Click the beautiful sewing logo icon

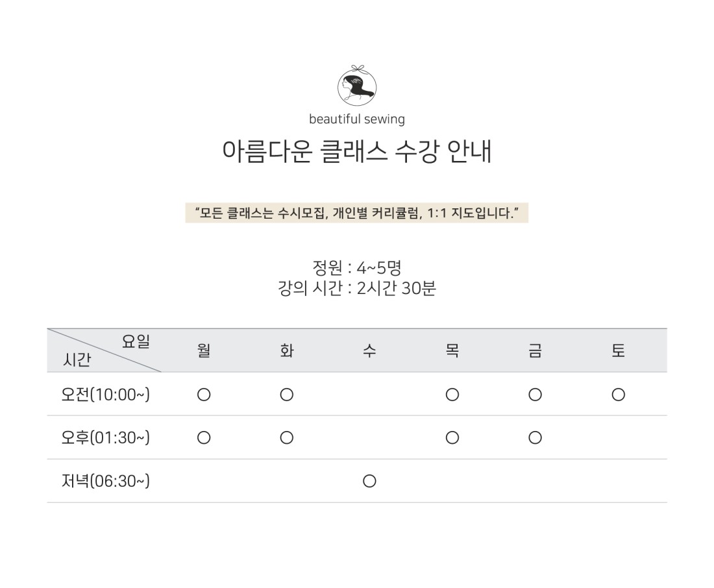pos(357,86)
